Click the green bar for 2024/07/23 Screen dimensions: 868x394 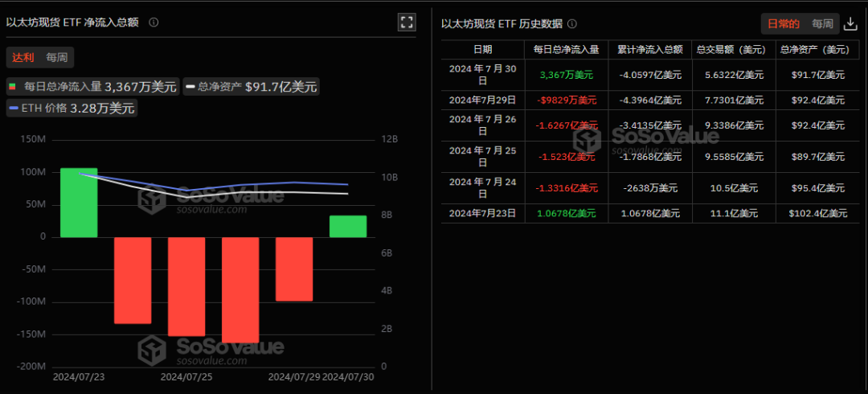[x=79, y=203]
